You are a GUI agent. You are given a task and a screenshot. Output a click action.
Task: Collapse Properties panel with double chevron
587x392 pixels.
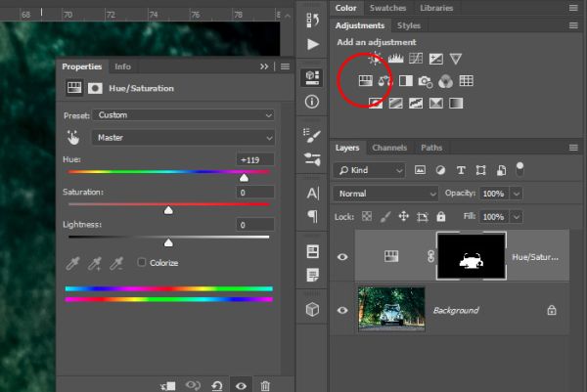(x=264, y=66)
